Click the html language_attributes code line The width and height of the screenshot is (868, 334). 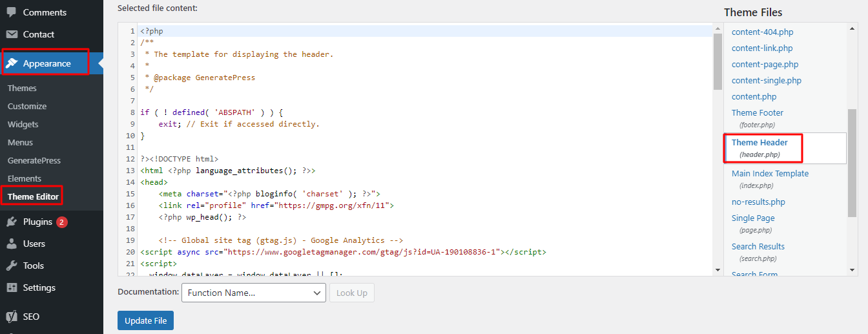228,171
